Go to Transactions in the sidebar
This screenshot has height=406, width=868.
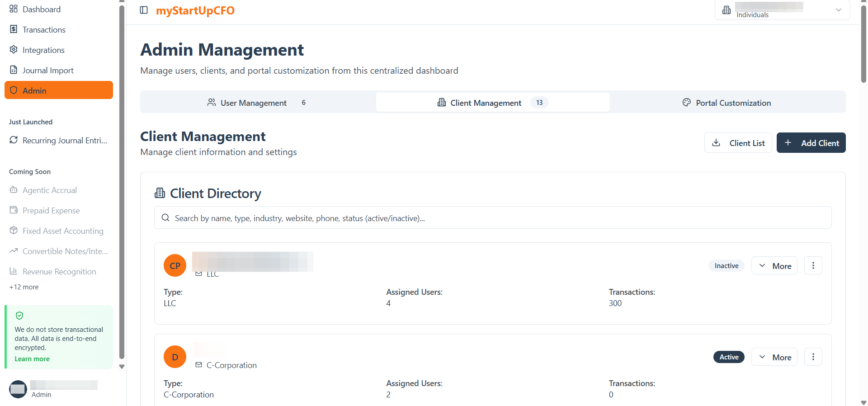click(x=59, y=29)
